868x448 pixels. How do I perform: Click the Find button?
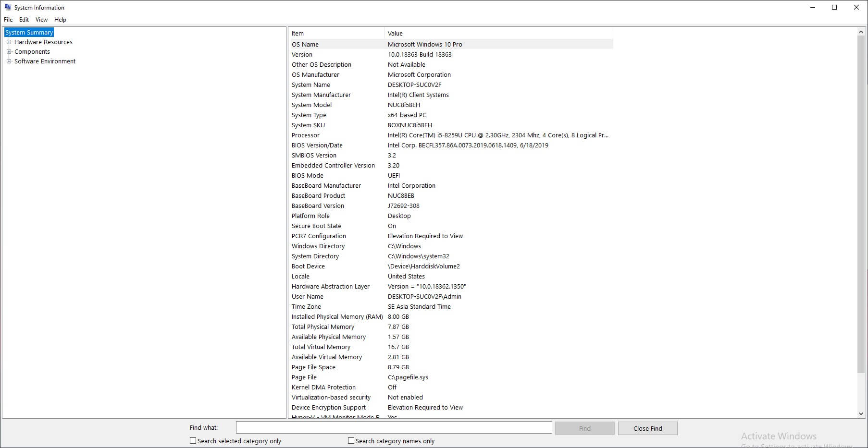584,428
